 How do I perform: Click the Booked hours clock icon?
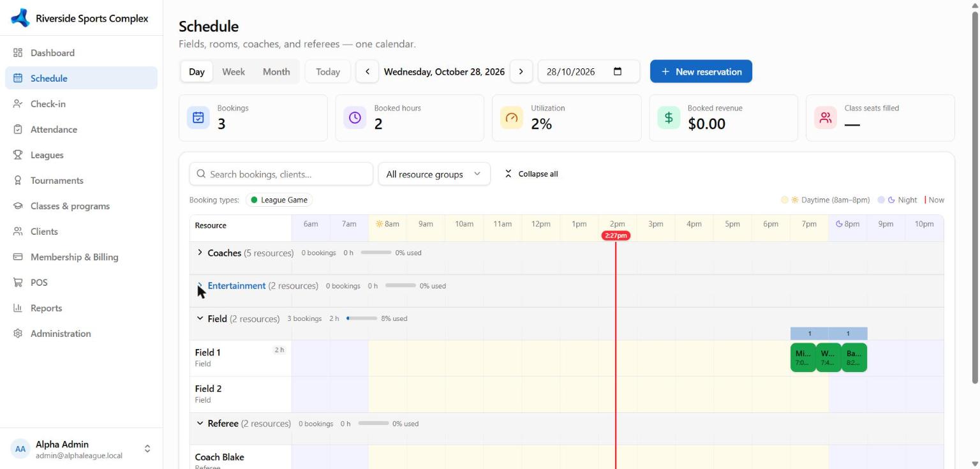(x=355, y=117)
